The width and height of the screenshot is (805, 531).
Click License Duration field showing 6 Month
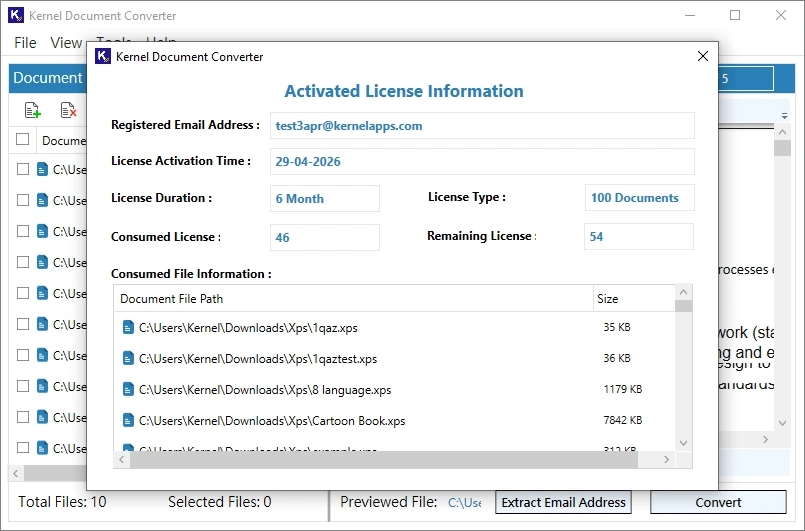click(324, 199)
